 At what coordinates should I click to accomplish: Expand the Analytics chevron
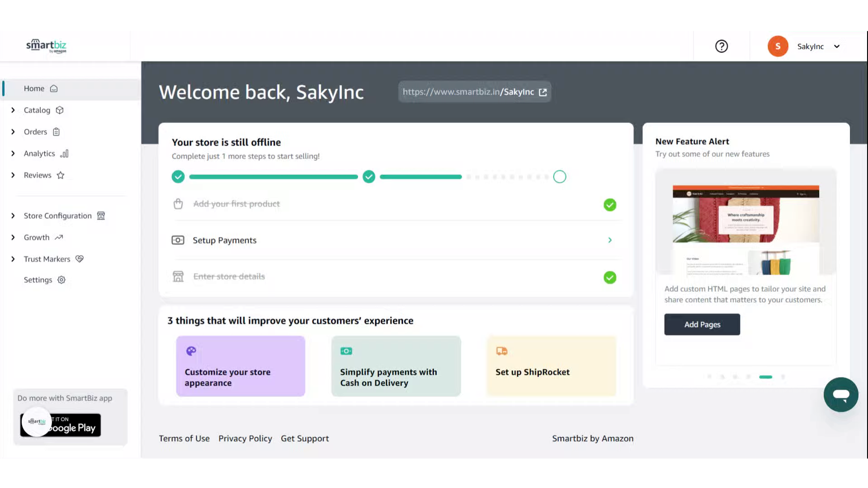click(13, 154)
